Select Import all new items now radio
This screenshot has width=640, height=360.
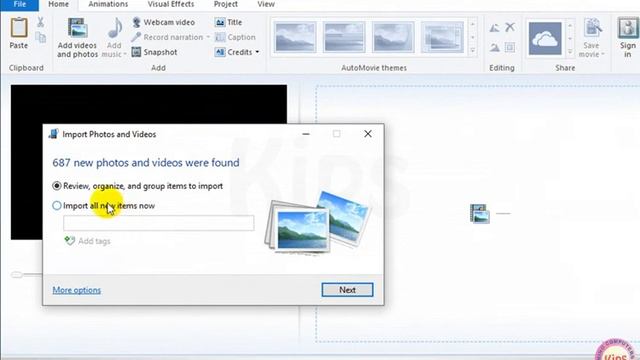point(57,206)
